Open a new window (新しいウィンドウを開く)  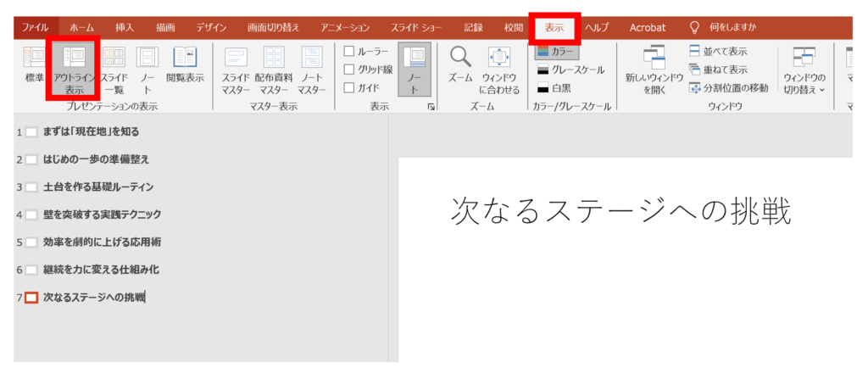point(654,70)
